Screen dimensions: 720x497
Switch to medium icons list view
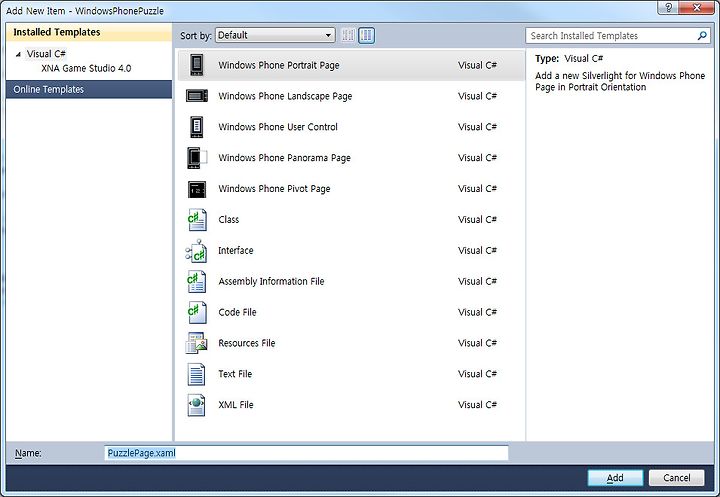pos(366,35)
